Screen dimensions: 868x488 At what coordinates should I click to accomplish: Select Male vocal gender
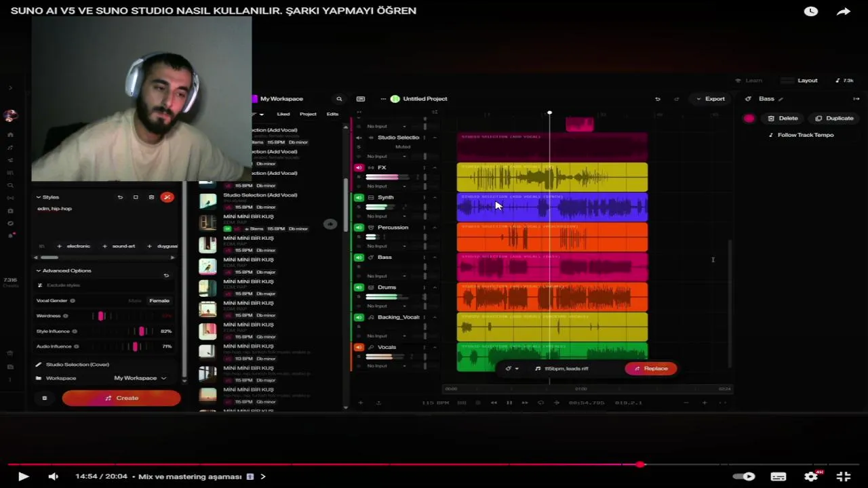[x=135, y=300]
